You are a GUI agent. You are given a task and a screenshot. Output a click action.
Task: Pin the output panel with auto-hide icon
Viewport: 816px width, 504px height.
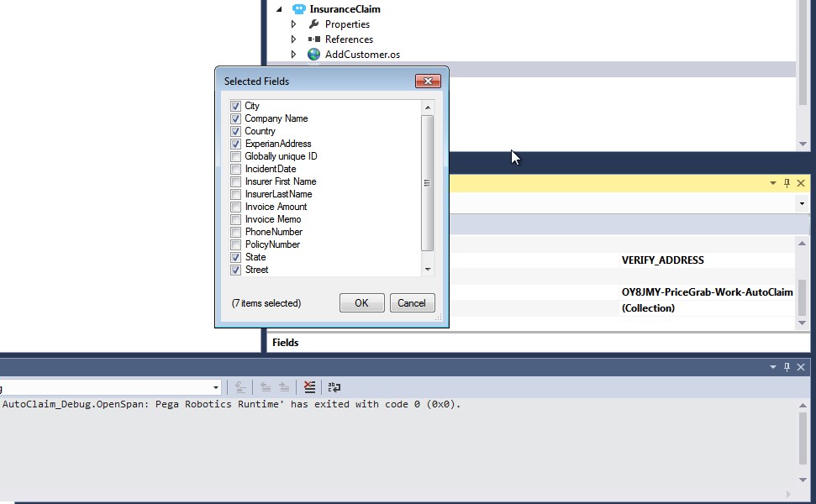(x=787, y=367)
